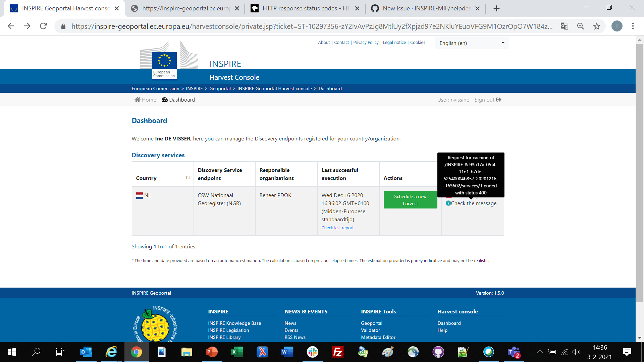Click the bookmark star in the address bar

point(597,26)
